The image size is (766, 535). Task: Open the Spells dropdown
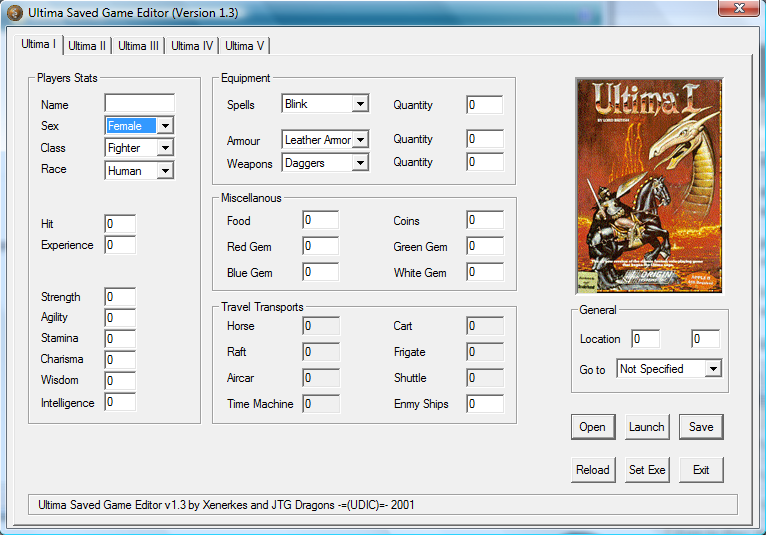pyautogui.click(x=360, y=104)
